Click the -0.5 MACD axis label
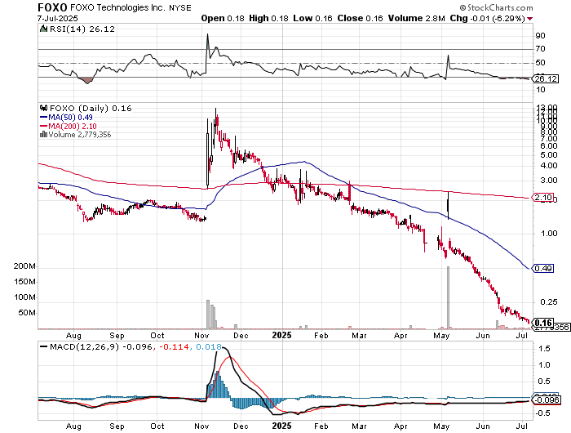Screen dimensions: 571x433 pyautogui.click(x=543, y=413)
